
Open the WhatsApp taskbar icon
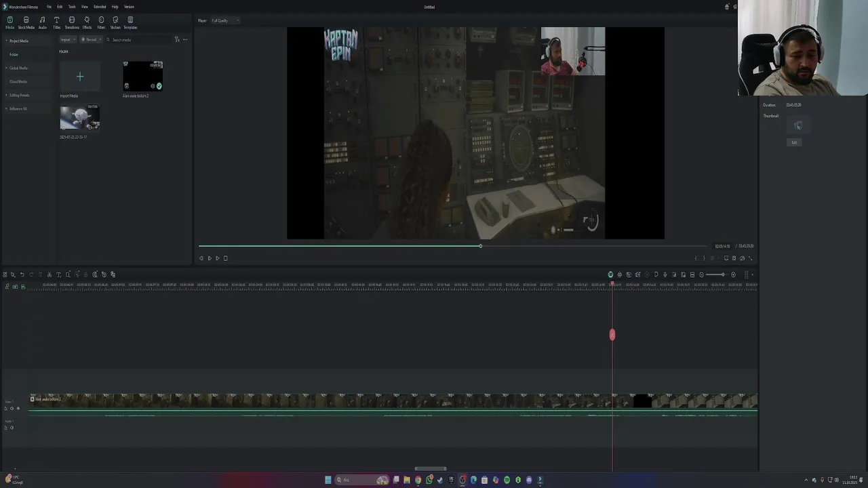tap(429, 480)
